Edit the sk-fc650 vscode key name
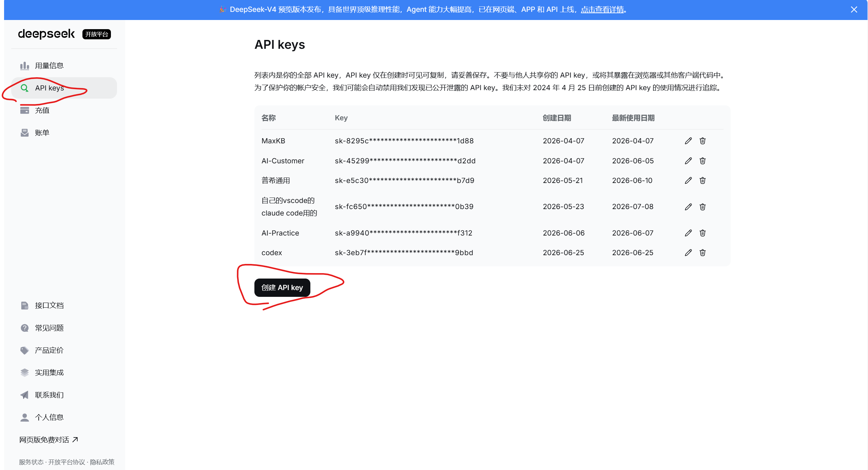The height and width of the screenshot is (470, 868). coord(688,207)
